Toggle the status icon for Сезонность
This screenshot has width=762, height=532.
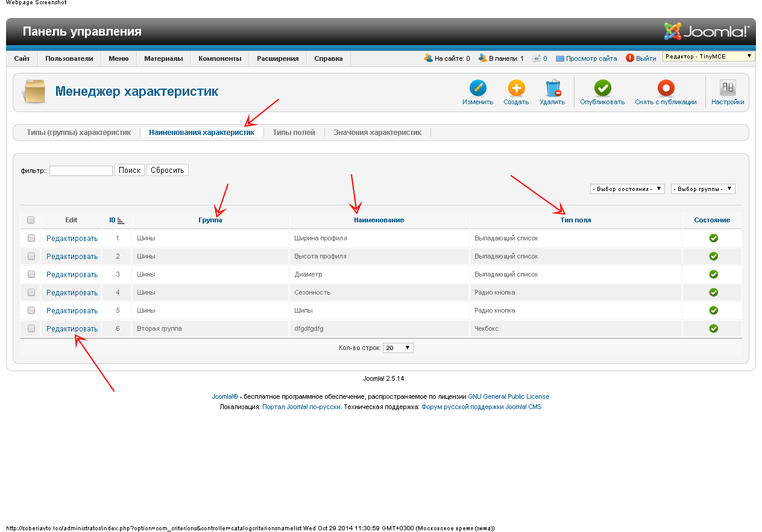pos(713,292)
